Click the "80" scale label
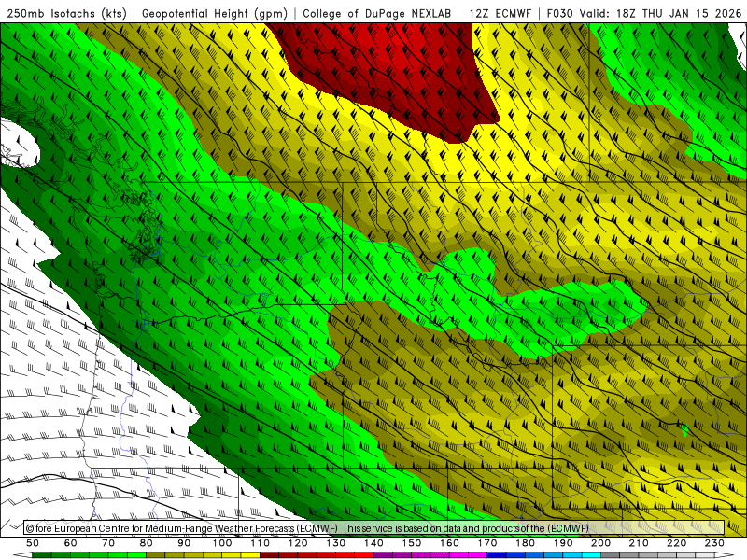 (146, 543)
